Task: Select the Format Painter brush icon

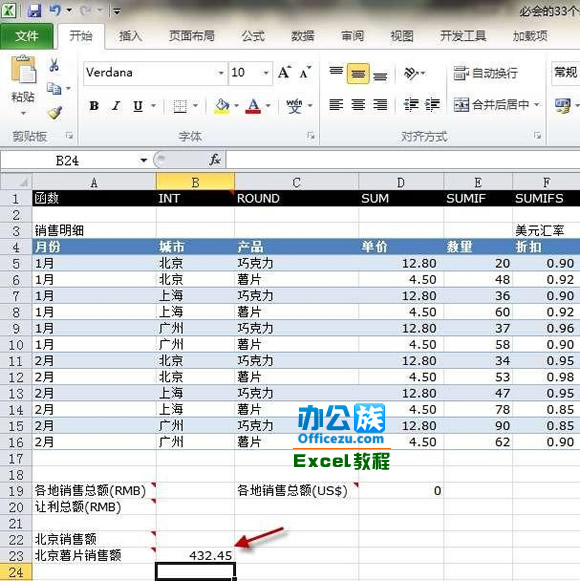Action: [55, 113]
